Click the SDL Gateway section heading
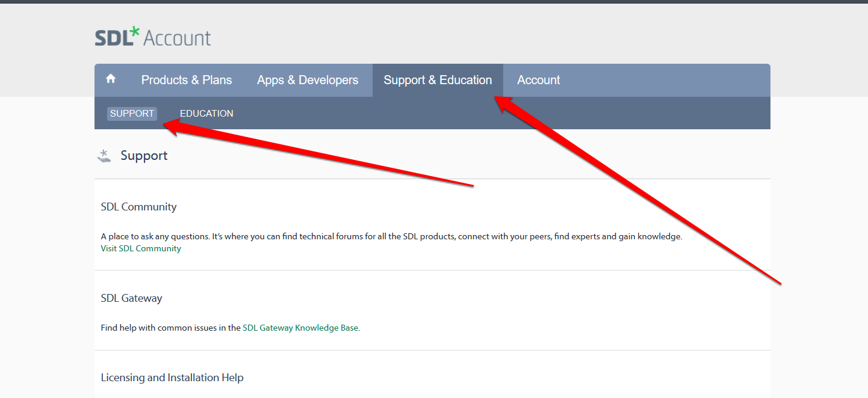 tap(131, 298)
